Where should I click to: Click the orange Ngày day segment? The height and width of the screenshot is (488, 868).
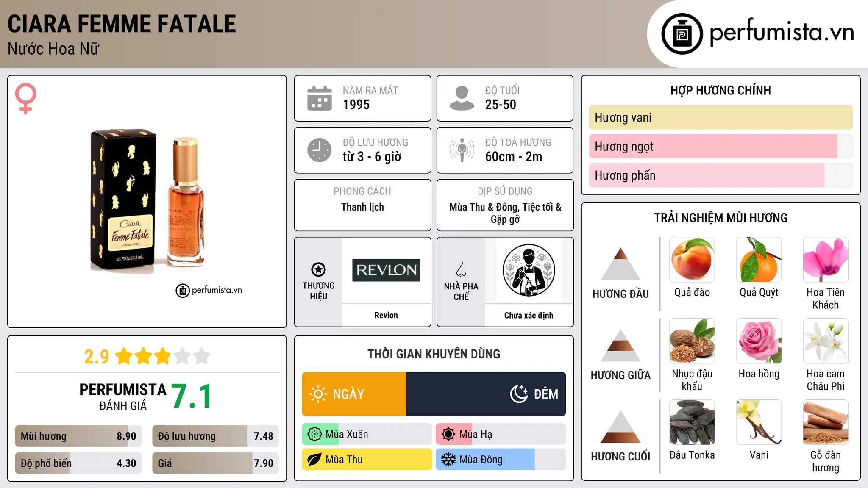tap(354, 394)
